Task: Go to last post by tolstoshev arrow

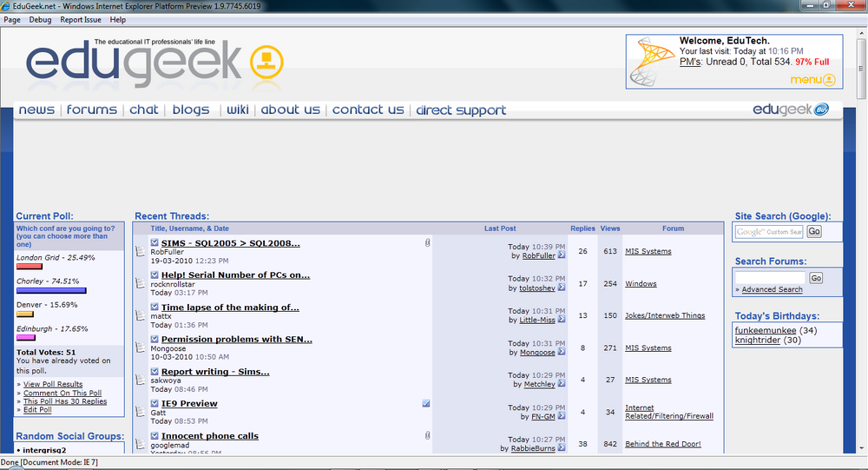Action: 562,288
